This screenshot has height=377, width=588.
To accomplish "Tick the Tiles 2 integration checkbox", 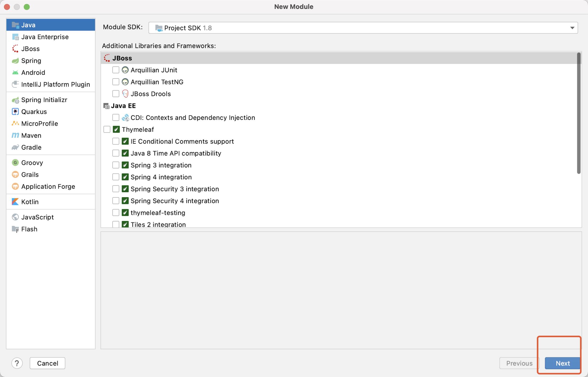I will [116, 224].
